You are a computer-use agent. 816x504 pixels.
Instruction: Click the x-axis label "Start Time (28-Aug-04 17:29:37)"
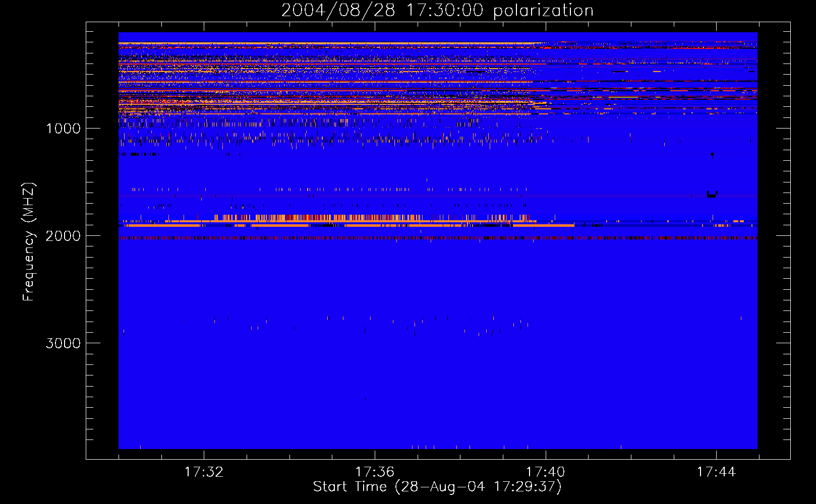(x=437, y=487)
